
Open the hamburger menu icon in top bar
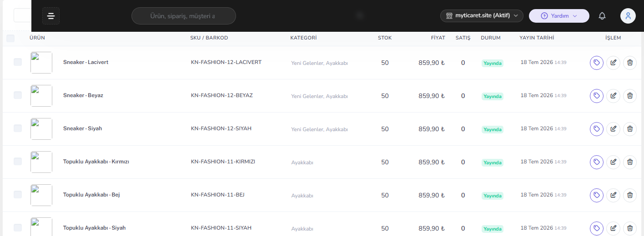[51, 16]
